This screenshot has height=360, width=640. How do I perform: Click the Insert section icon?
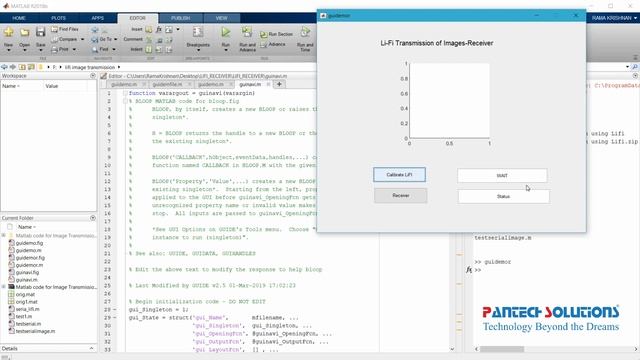[x=149, y=29]
